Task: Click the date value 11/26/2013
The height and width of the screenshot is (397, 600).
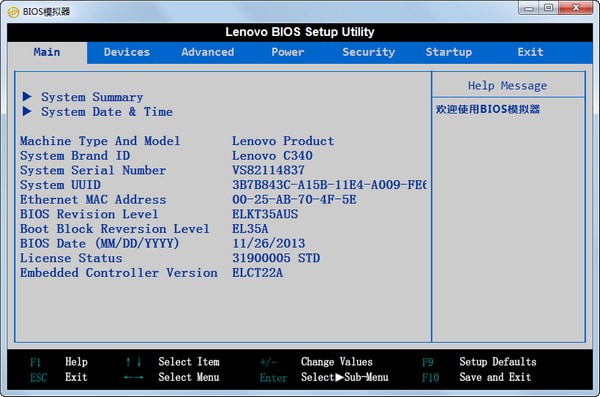Action: [269, 243]
